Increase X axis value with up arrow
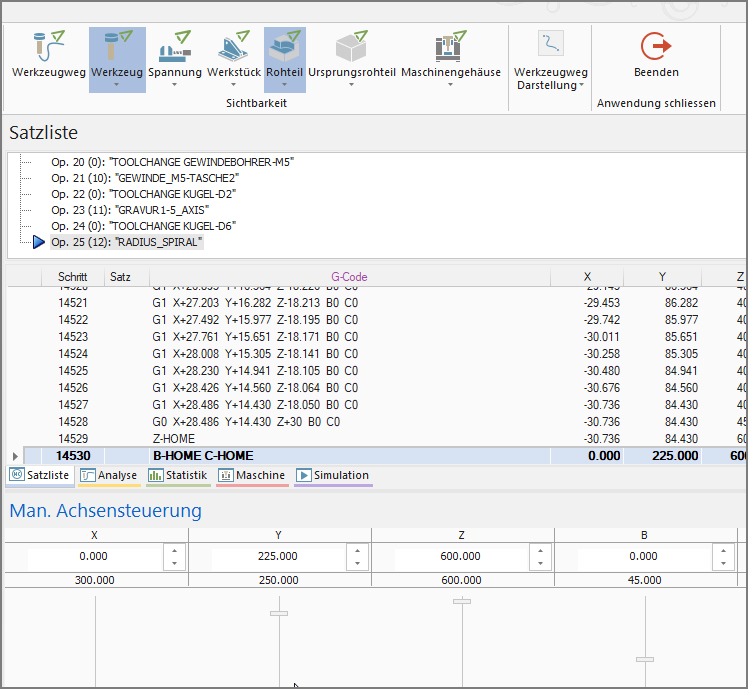The width and height of the screenshot is (748, 689). [x=175, y=551]
